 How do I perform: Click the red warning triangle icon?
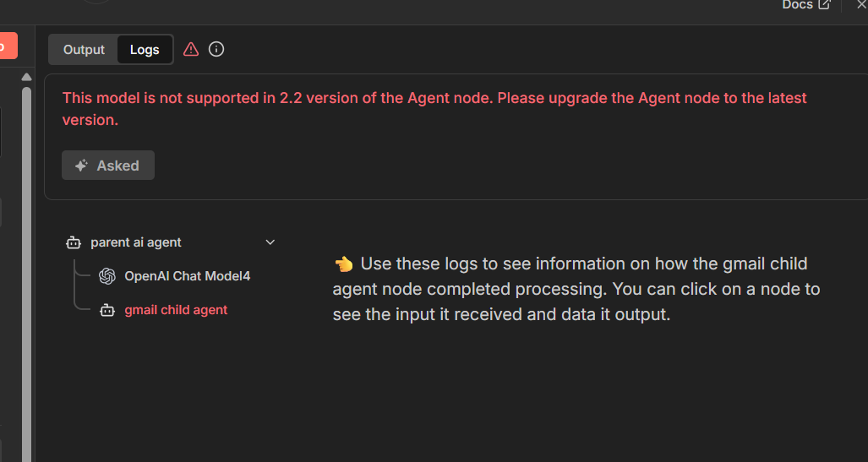pyautogui.click(x=191, y=49)
